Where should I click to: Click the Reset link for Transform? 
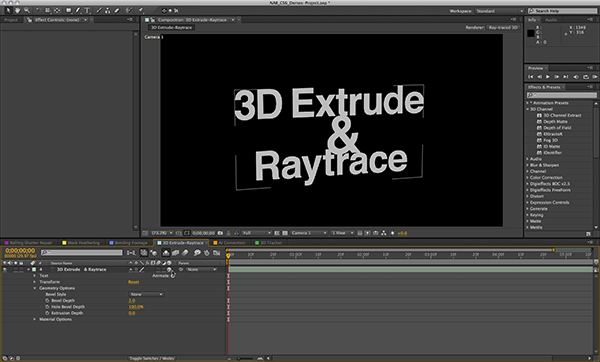coord(134,282)
